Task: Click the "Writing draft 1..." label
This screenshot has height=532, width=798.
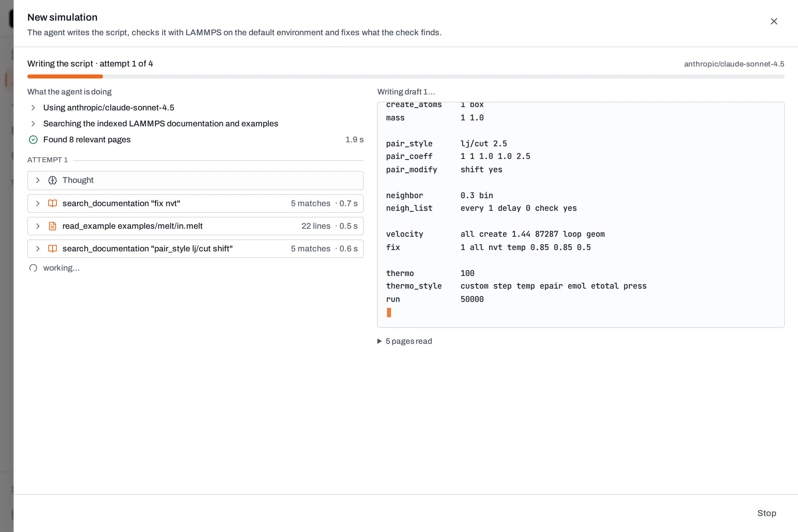Action: tap(406, 92)
